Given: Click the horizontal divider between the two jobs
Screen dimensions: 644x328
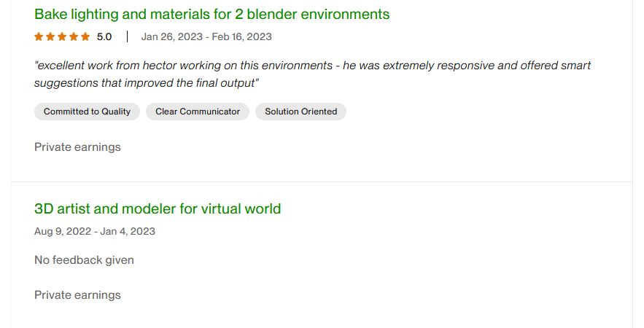Looking at the screenshot, I should (322, 181).
